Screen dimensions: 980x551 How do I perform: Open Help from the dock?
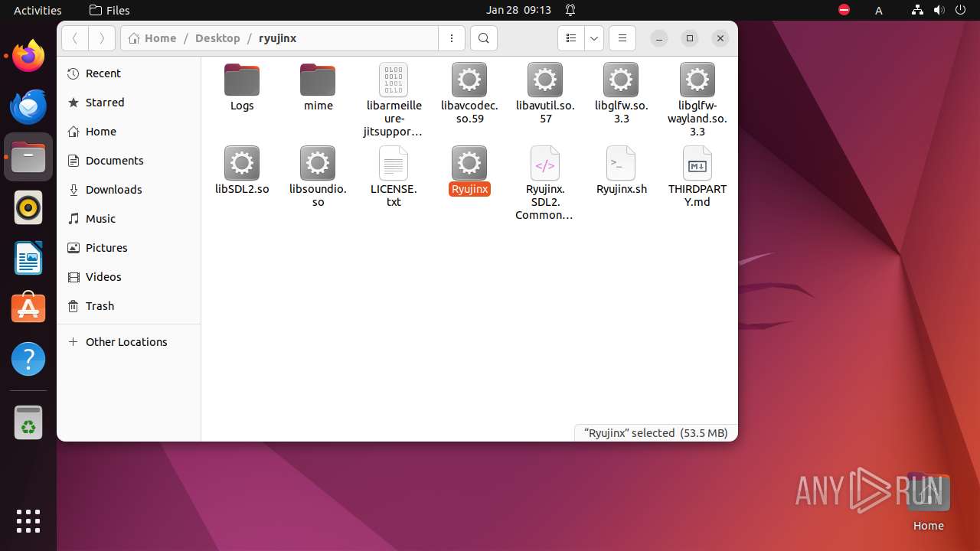coord(28,359)
